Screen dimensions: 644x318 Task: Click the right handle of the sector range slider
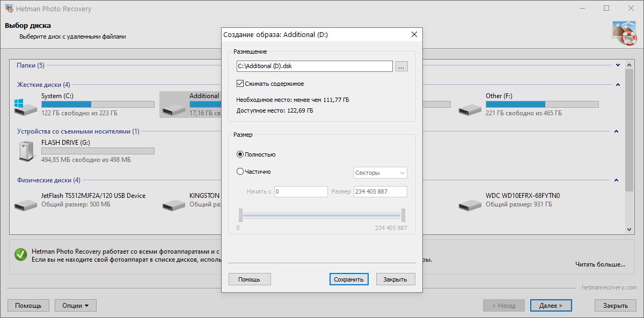(403, 215)
